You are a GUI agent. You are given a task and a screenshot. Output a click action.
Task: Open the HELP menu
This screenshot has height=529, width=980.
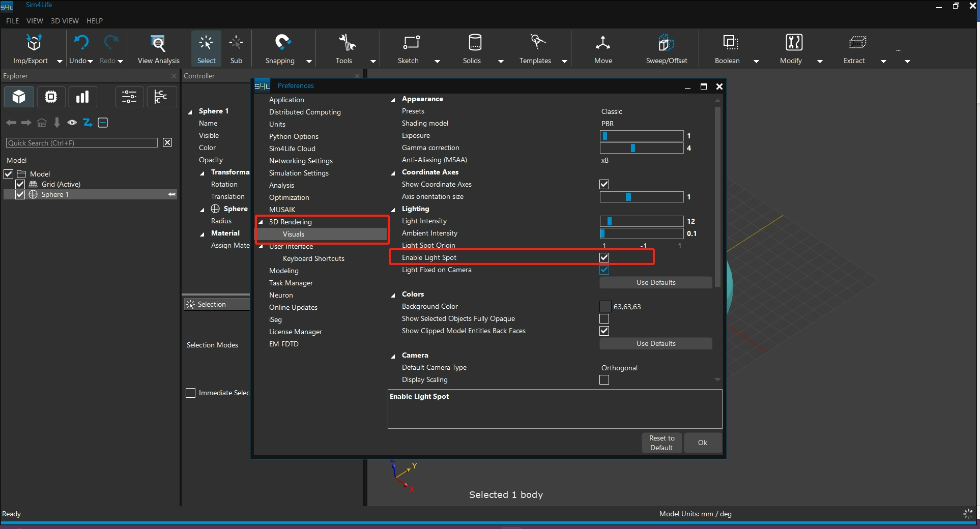point(95,21)
